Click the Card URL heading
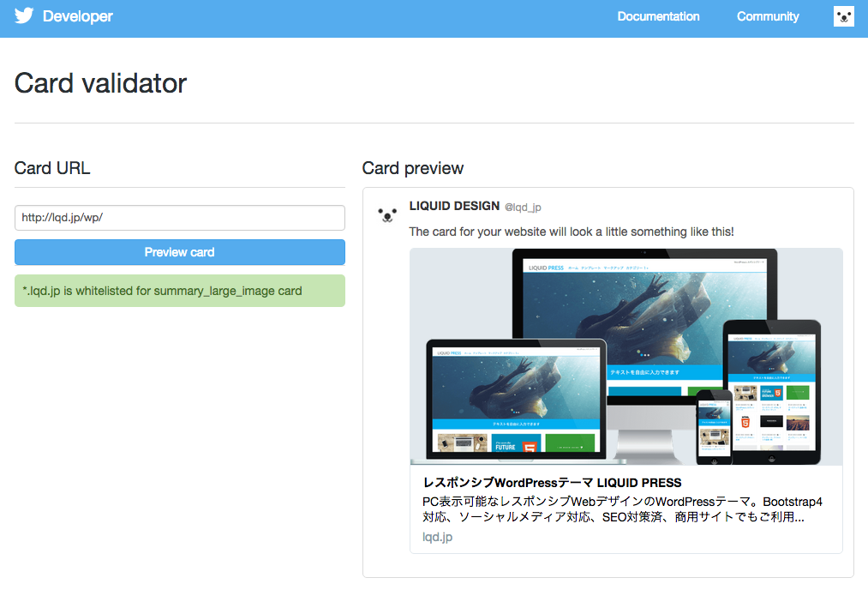 click(52, 168)
